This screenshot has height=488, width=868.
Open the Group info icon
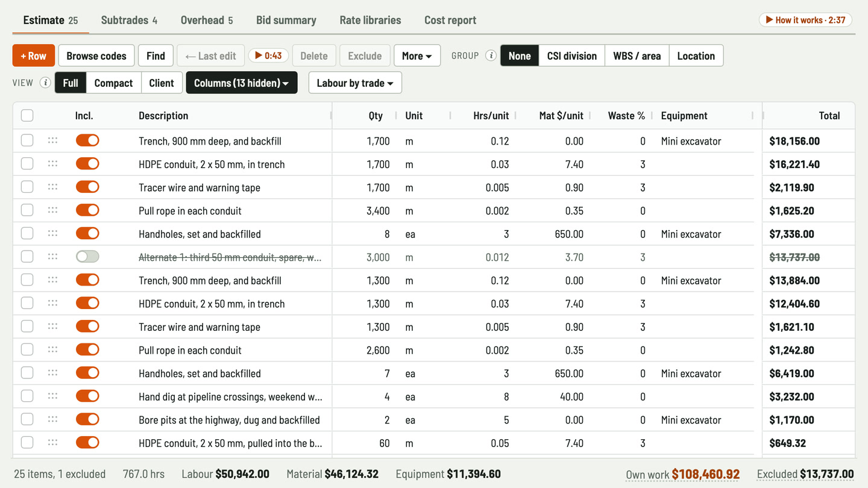[x=491, y=56]
